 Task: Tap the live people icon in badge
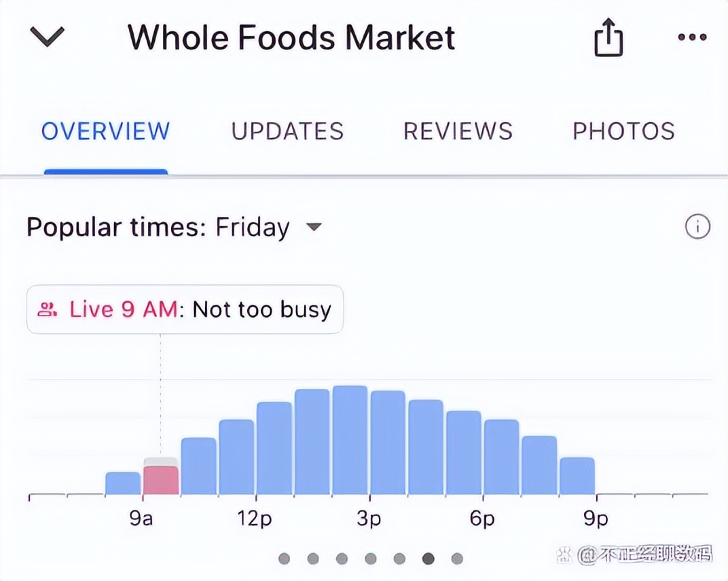tap(47, 310)
